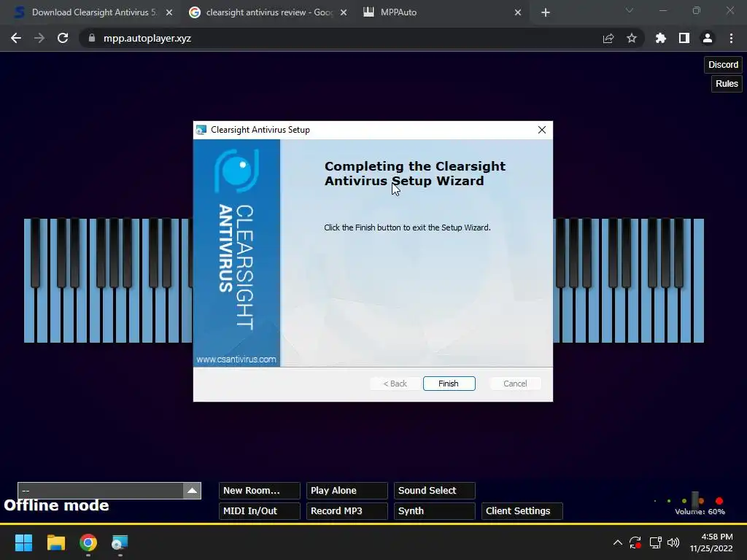Open the Chrome three-dot menu
The width and height of the screenshot is (747, 560).
[731, 38]
